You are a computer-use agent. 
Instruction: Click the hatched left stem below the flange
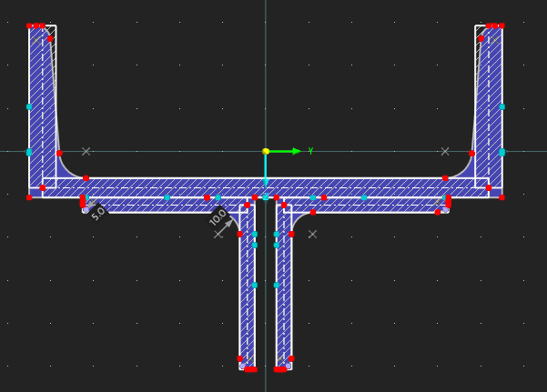(x=247, y=300)
